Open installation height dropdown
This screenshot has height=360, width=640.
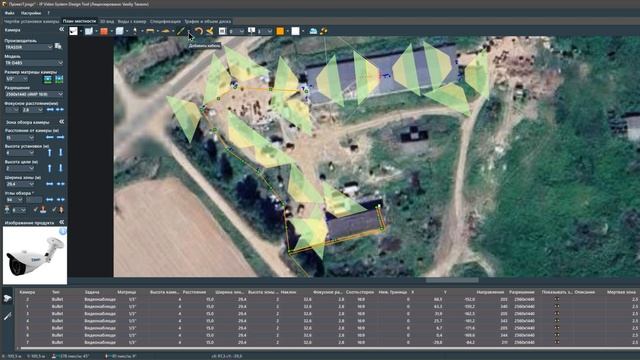[x=20, y=153]
